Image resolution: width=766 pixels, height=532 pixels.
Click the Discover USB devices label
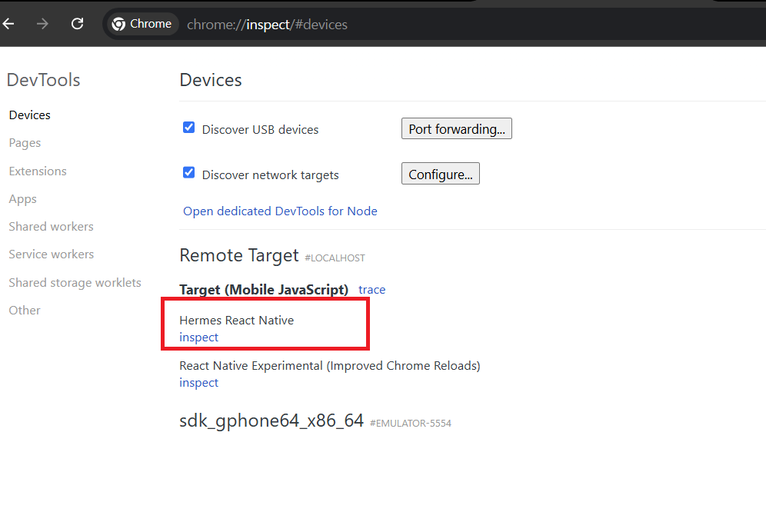[x=261, y=129]
